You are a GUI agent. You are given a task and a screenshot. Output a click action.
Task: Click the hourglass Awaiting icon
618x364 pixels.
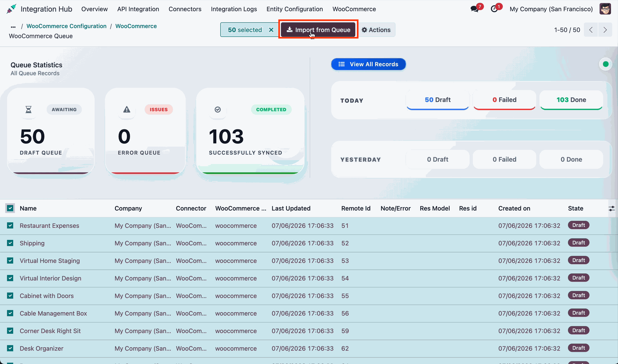[29, 110]
